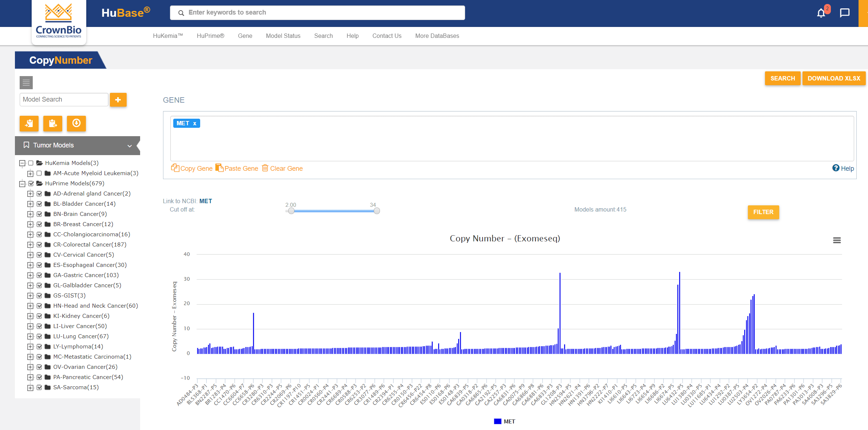
Task: Check the HuKemia Models checkbox
Action: (31, 163)
